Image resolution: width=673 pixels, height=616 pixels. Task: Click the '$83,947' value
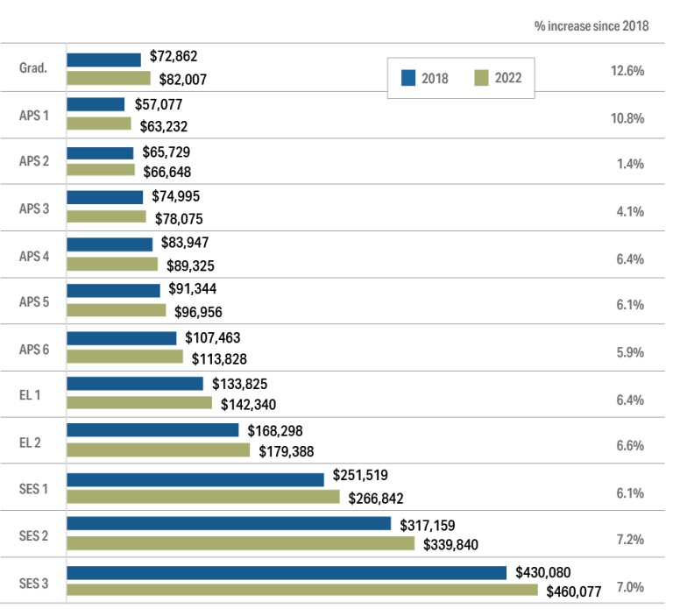pos(185,243)
